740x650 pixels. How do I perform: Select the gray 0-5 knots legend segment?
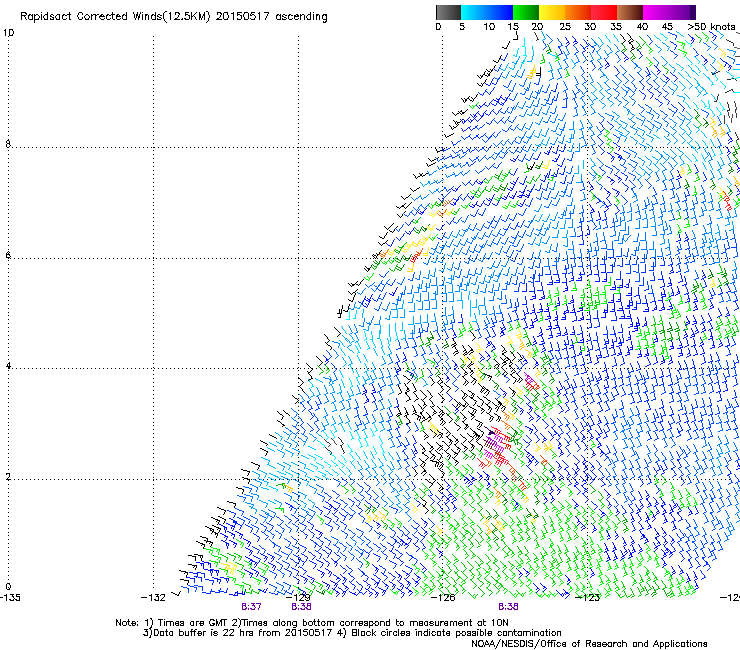tap(448, 12)
